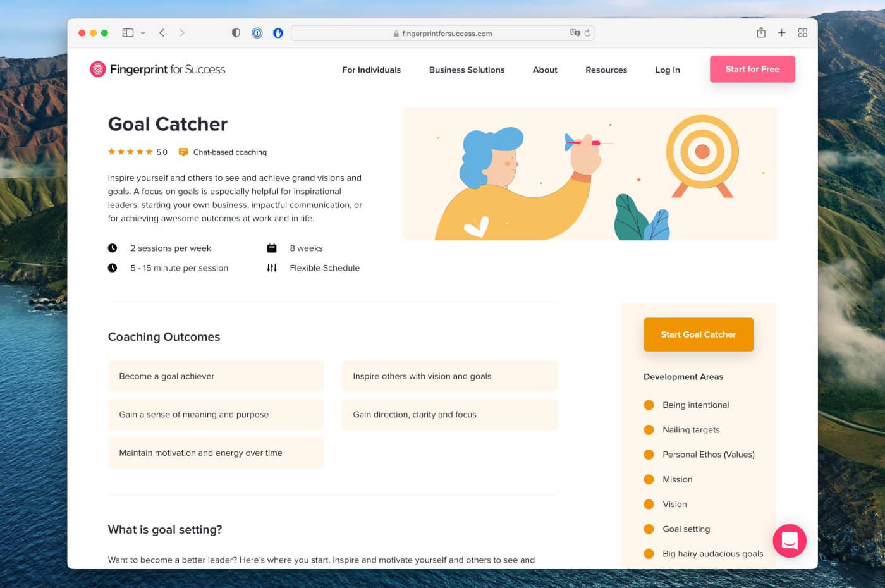Open the Safari share menu
This screenshot has width=885, height=588.
(x=761, y=32)
